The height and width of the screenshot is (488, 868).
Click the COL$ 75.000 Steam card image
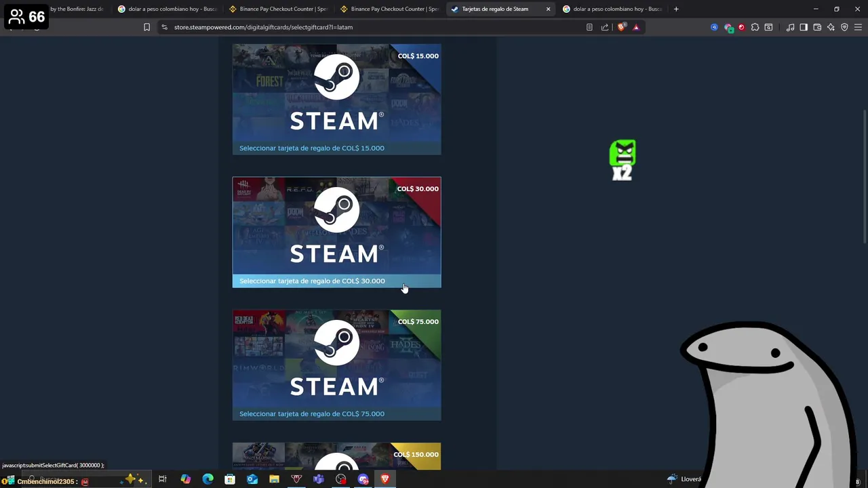click(336, 359)
